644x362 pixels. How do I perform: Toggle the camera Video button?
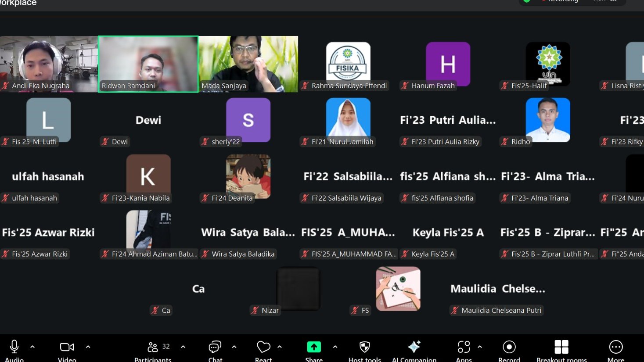67,348
